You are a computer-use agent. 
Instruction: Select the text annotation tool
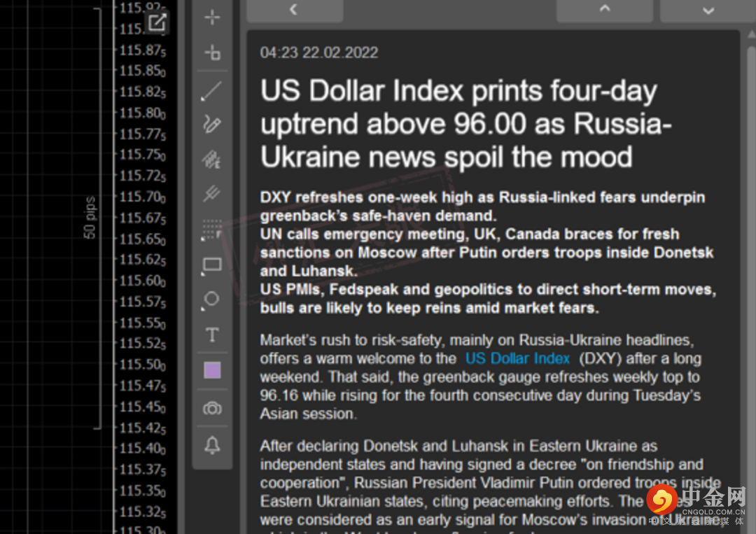212,335
